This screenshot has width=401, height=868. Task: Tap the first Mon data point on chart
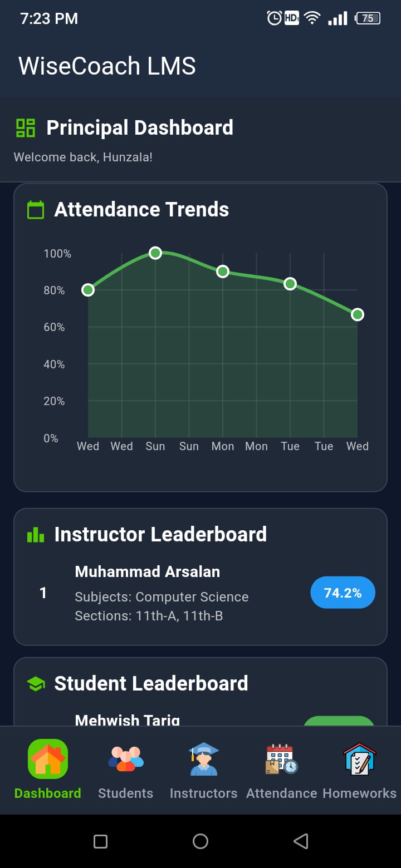tap(223, 272)
